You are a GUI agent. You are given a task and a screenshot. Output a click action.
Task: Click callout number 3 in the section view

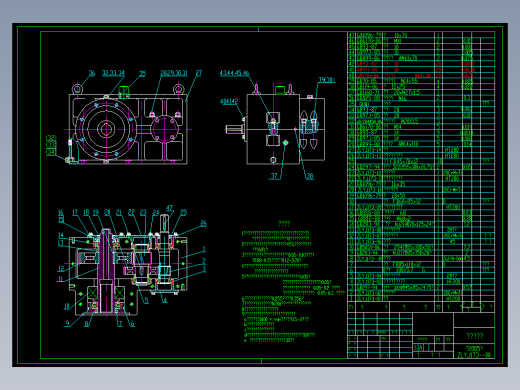204,269
